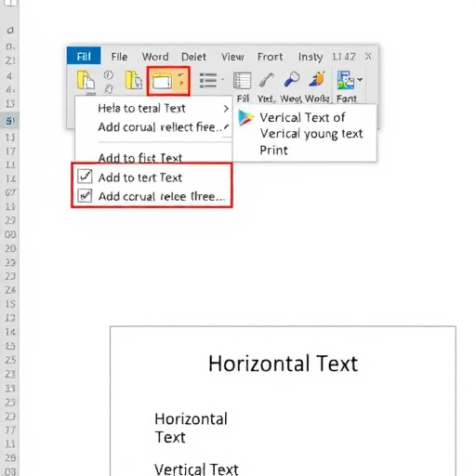Click the bullet list icon
This screenshot has width=476, height=476.
tap(208, 80)
